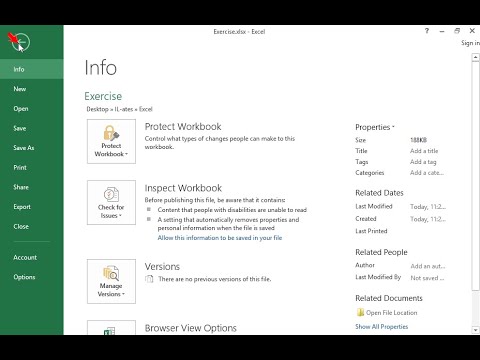This screenshot has height=360, width=480.
Task: Click the Add a tag field
Action: (423, 162)
